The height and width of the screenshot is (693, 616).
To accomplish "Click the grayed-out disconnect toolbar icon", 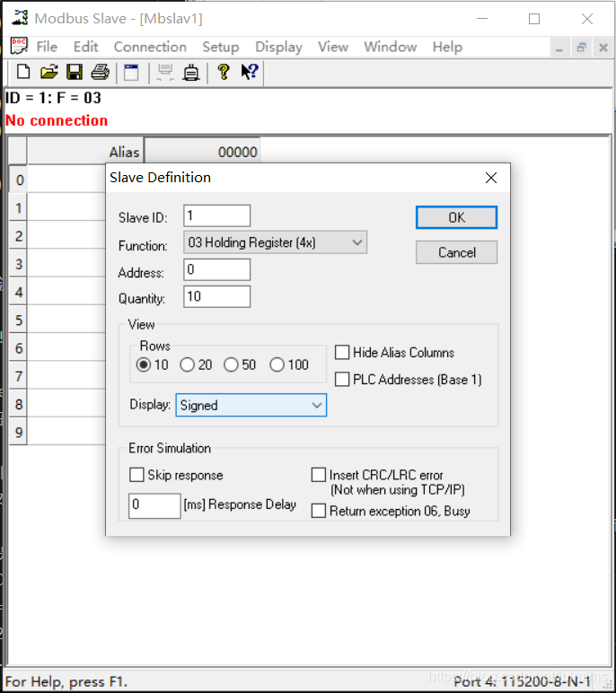I will pyautogui.click(x=165, y=73).
